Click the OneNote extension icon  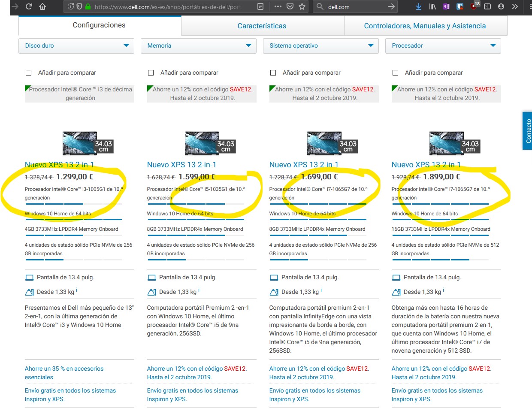[x=446, y=6]
